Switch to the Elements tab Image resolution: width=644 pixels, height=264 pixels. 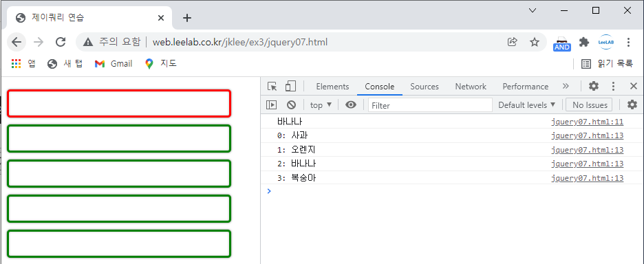click(332, 86)
